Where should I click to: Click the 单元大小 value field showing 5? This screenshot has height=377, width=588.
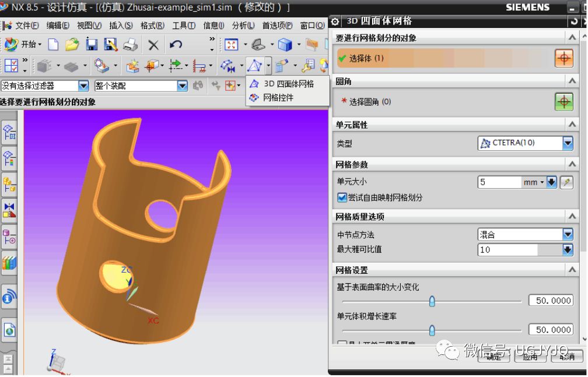499,182
